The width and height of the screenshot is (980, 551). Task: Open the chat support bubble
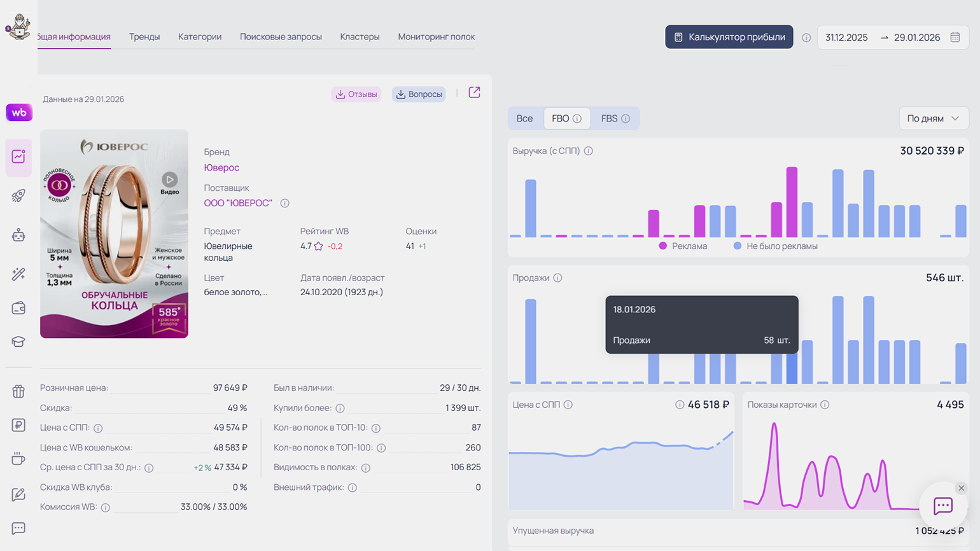tap(942, 506)
